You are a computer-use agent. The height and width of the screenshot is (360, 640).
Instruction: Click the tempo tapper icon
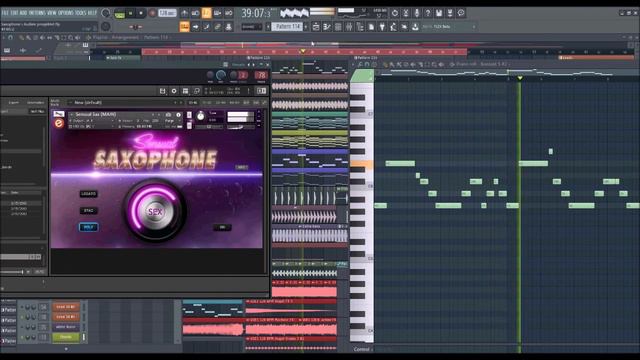pos(393,27)
